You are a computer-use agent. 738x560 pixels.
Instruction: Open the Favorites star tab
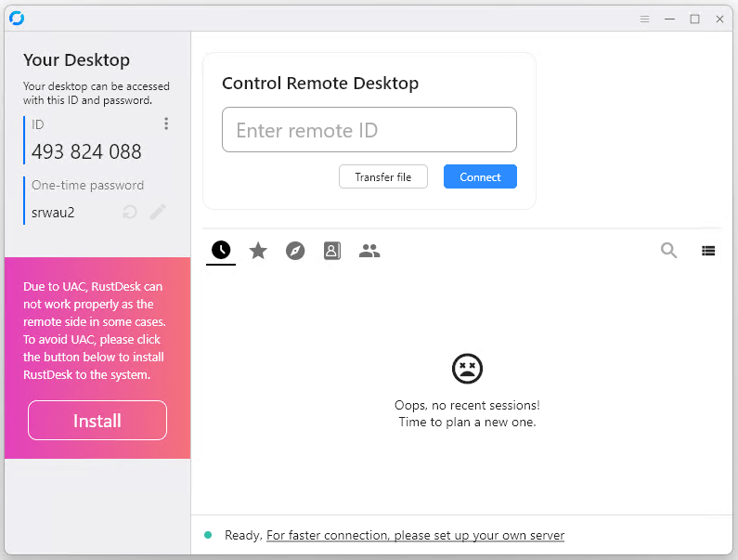click(x=258, y=251)
